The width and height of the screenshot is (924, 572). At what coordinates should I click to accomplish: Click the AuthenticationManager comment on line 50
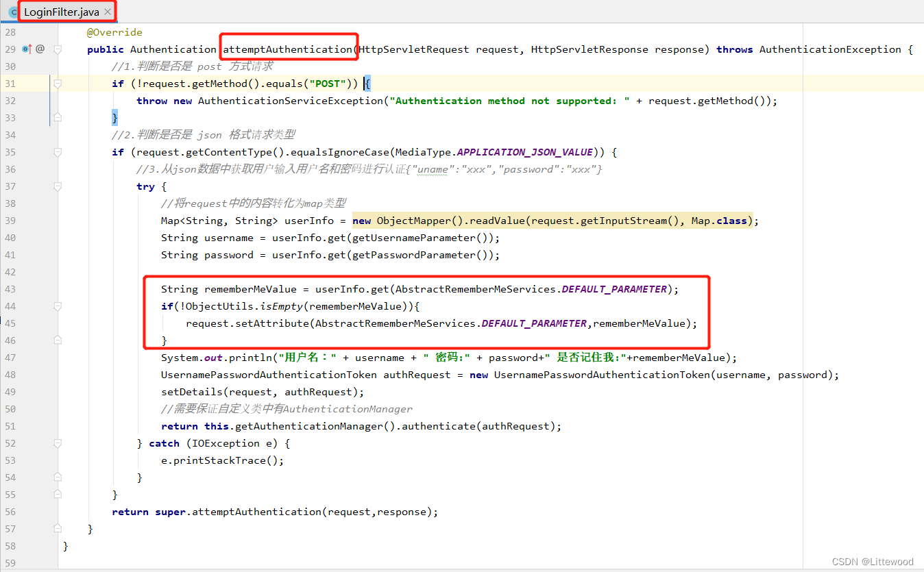(287, 409)
